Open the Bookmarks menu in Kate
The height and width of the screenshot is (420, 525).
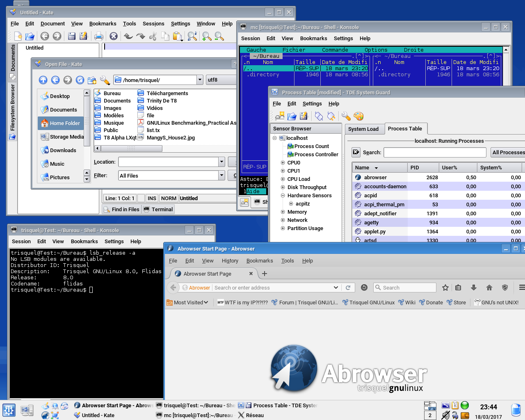click(103, 24)
